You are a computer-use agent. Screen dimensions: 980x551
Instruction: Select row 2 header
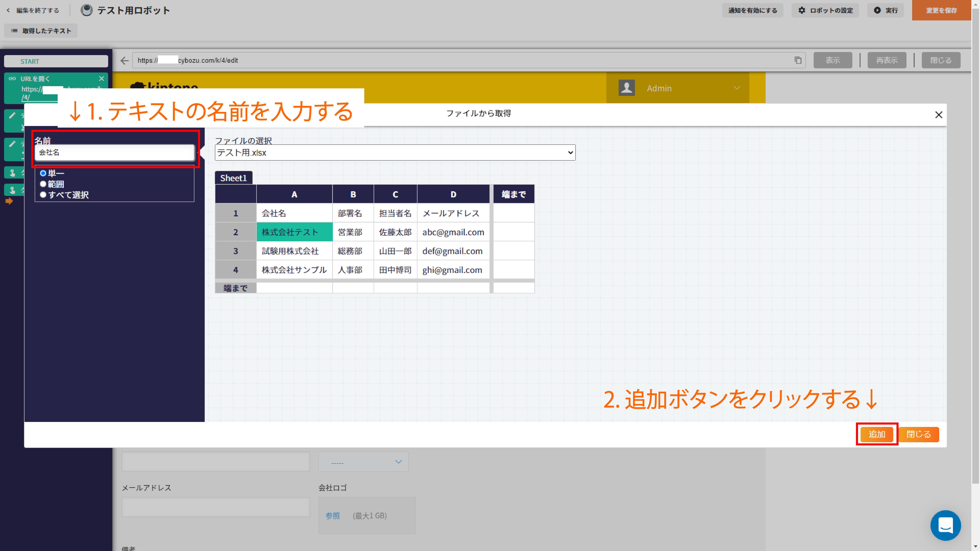point(235,232)
